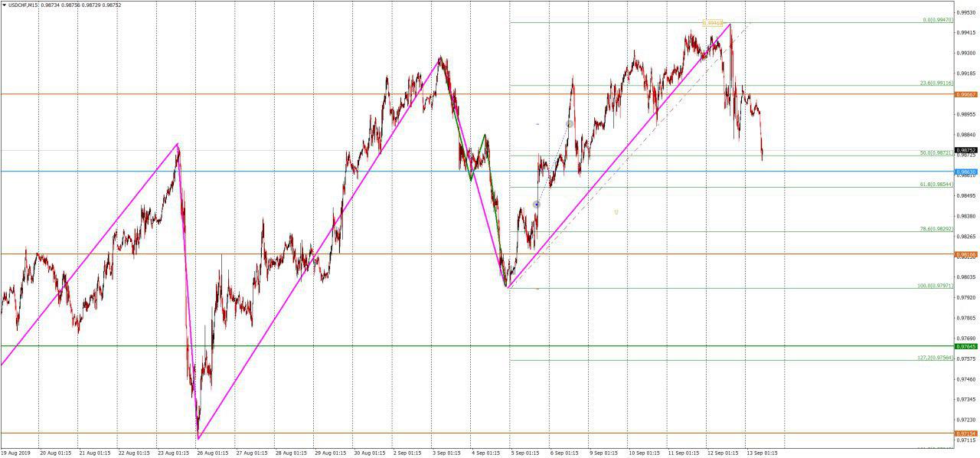Click the green 0.97645 price tag
The height and width of the screenshot is (458, 980).
pyautogui.click(x=966, y=346)
